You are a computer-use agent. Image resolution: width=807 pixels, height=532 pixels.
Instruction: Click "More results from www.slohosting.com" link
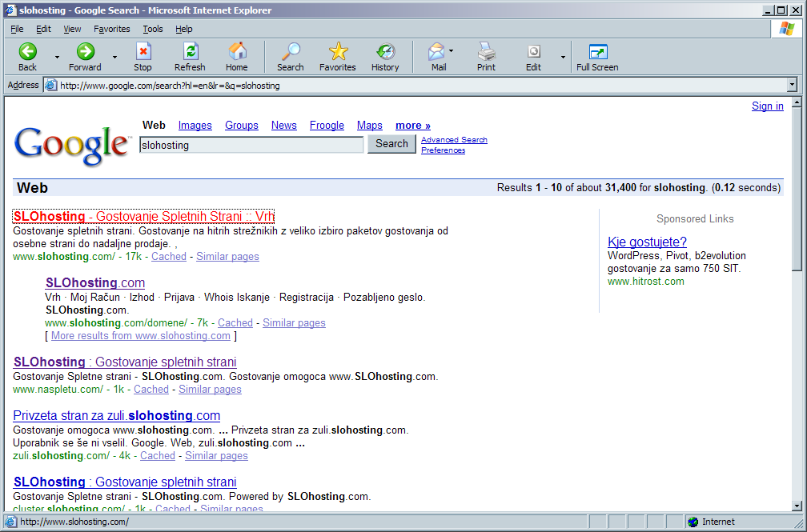click(141, 335)
